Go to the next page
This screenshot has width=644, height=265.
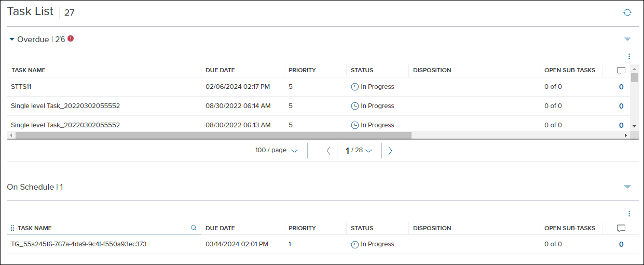[390, 151]
